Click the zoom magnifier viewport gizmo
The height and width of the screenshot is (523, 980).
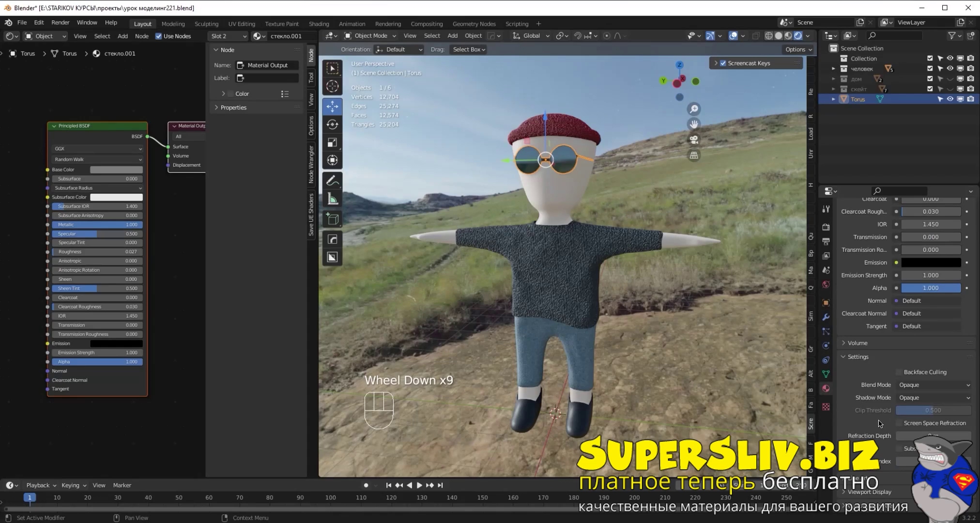694,109
